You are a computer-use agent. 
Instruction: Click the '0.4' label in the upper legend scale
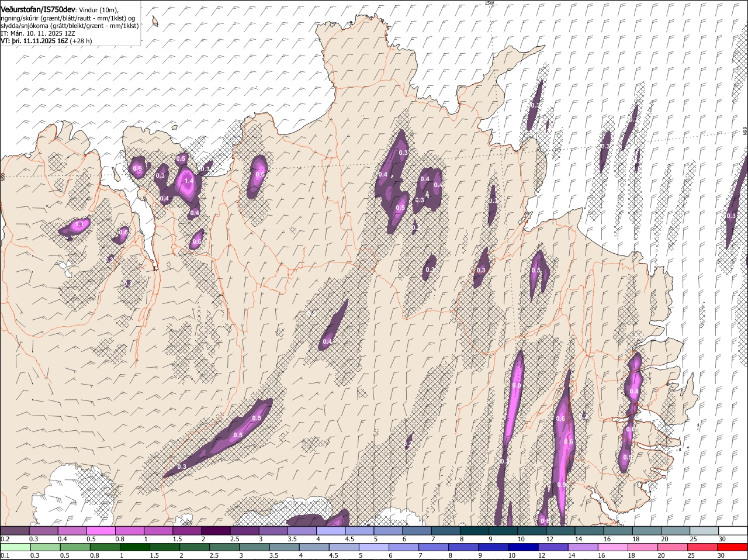coord(63,538)
